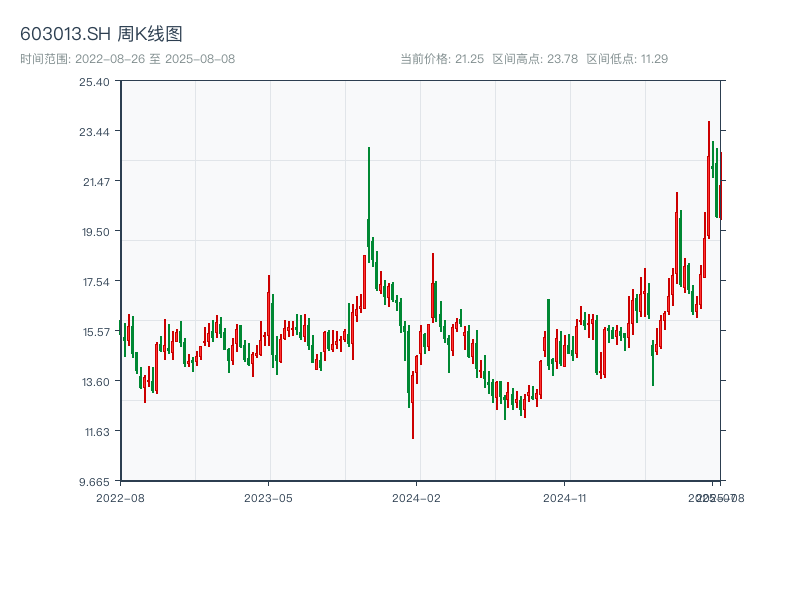Click y-axis value 13.60
This screenshot has height=600, width=800.
(96, 382)
